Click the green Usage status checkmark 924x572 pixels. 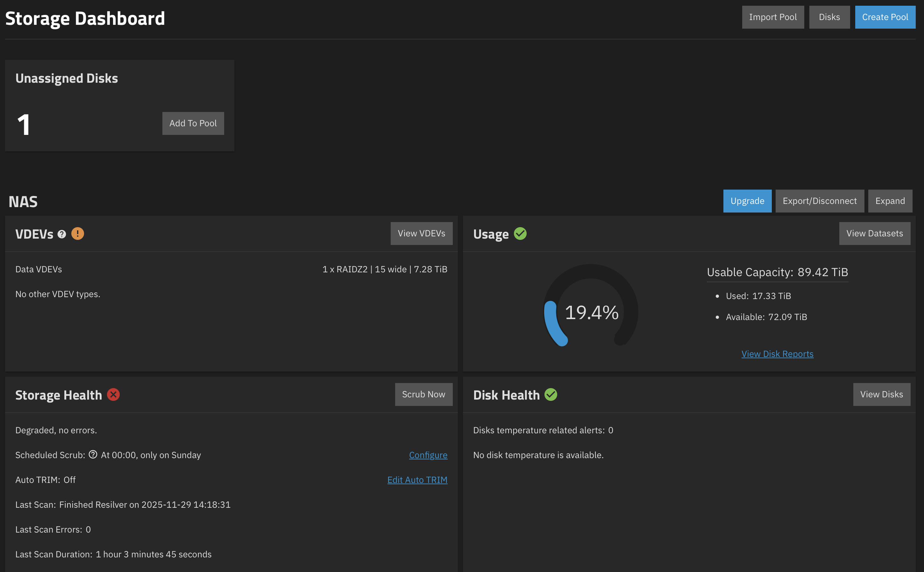point(520,234)
